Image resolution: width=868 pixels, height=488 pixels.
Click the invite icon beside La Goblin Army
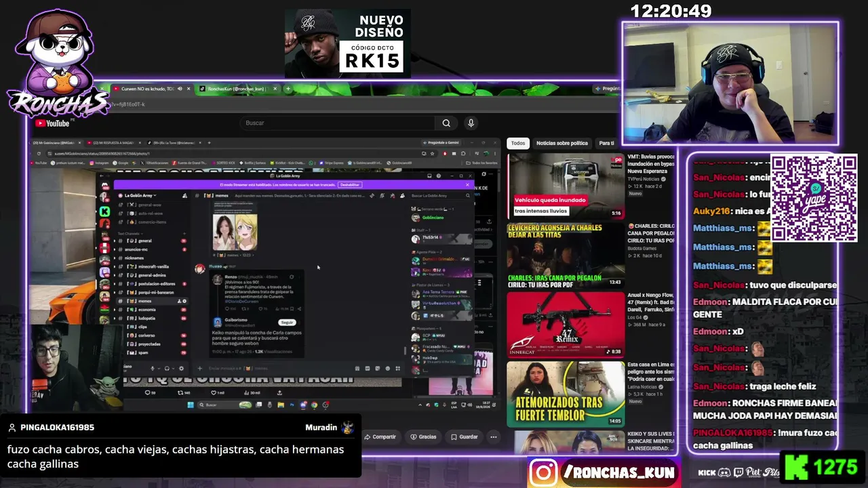point(184,195)
